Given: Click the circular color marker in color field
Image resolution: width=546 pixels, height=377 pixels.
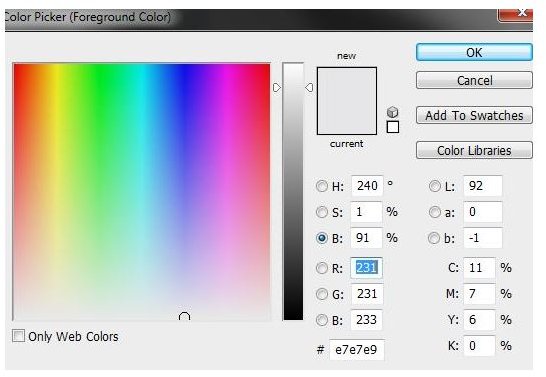Looking at the screenshot, I should 184,316.
